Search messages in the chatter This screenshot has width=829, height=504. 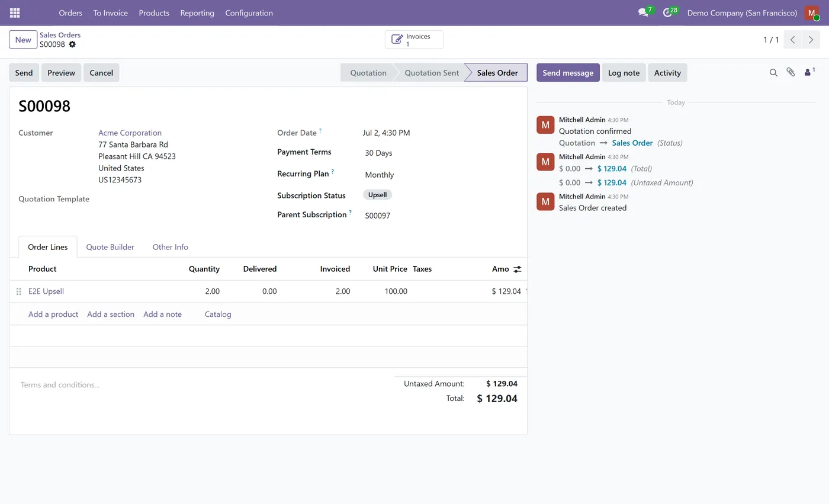pos(773,72)
